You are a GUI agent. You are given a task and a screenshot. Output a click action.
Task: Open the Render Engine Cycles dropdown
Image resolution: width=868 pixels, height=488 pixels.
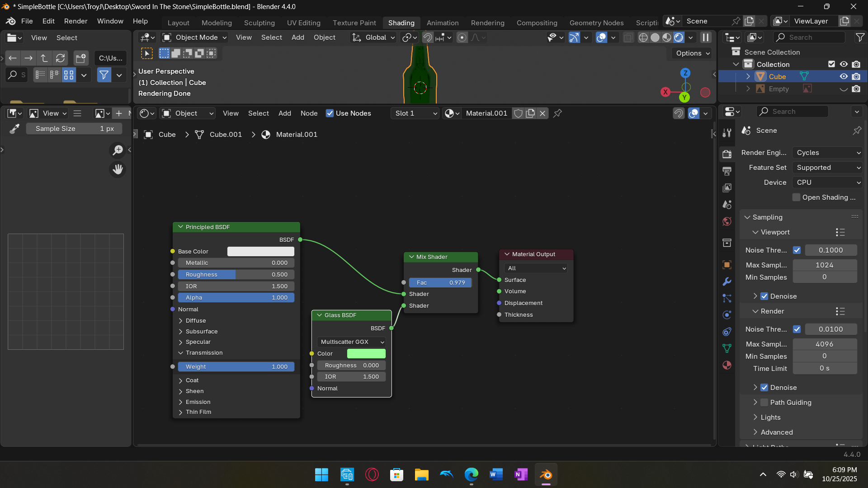click(828, 153)
